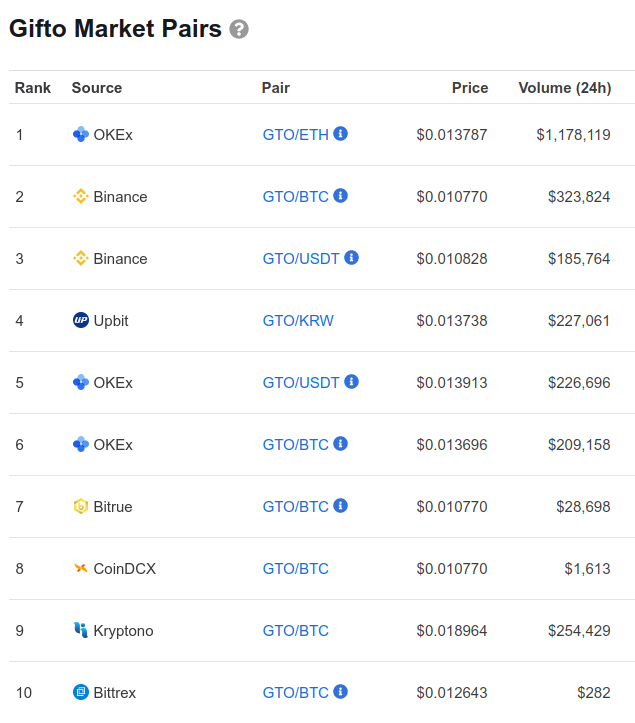Open info icon next to GTO/ETH pair

coord(340,133)
